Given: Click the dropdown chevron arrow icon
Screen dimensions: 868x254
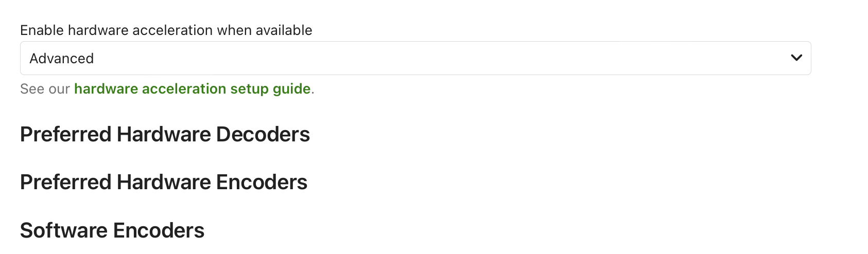Looking at the screenshot, I should [796, 58].
